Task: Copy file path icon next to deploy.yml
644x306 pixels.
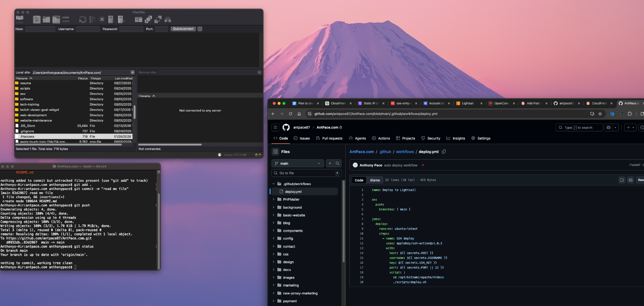Action: (444, 152)
